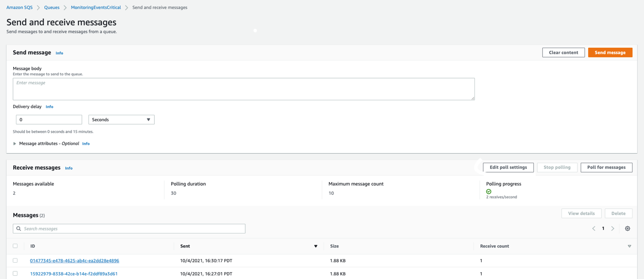Click the Clear content button
This screenshot has height=279, width=644.
point(563,53)
